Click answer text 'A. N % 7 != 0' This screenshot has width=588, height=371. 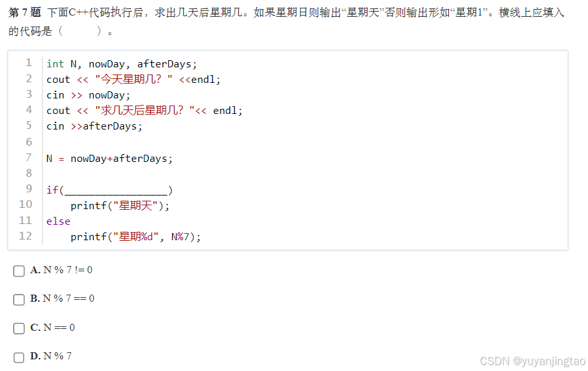tap(61, 270)
